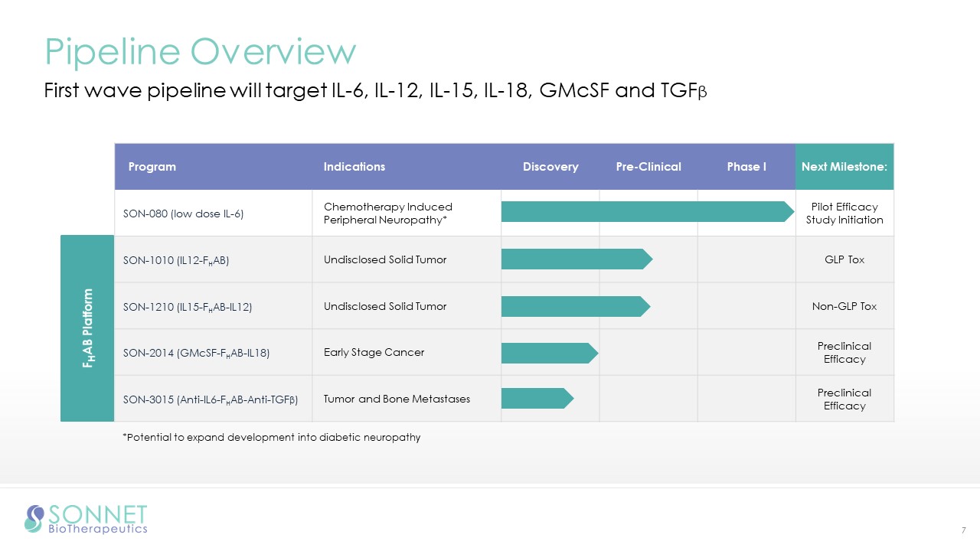The width and height of the screenshot is (980, 551).
Task: Select the FHAB Platform vertical label
Action: [x=87, y=328]
